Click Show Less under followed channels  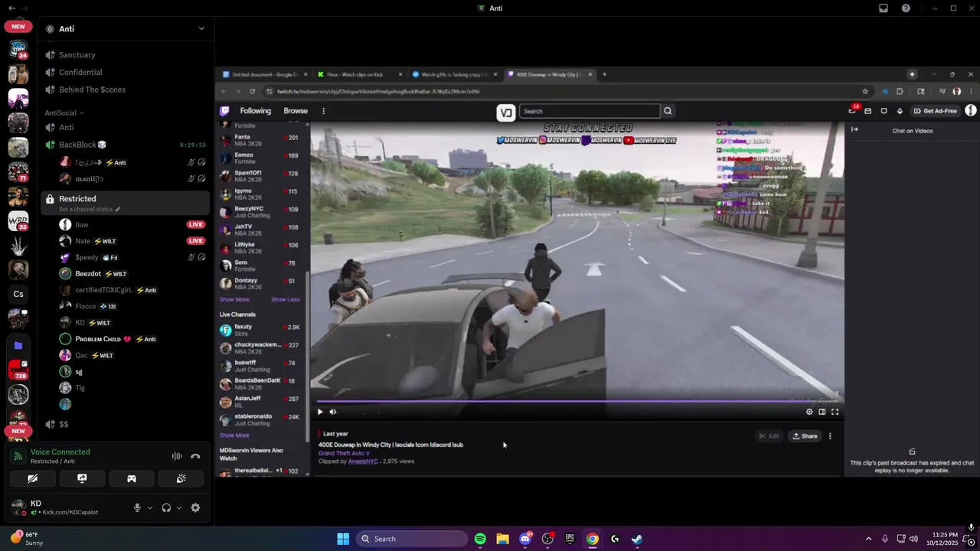coord(286,299)
